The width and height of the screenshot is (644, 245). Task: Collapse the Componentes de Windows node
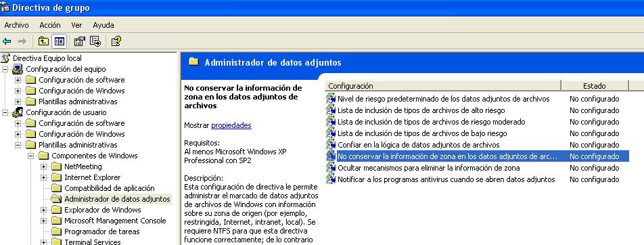click(x=31, y=156)
